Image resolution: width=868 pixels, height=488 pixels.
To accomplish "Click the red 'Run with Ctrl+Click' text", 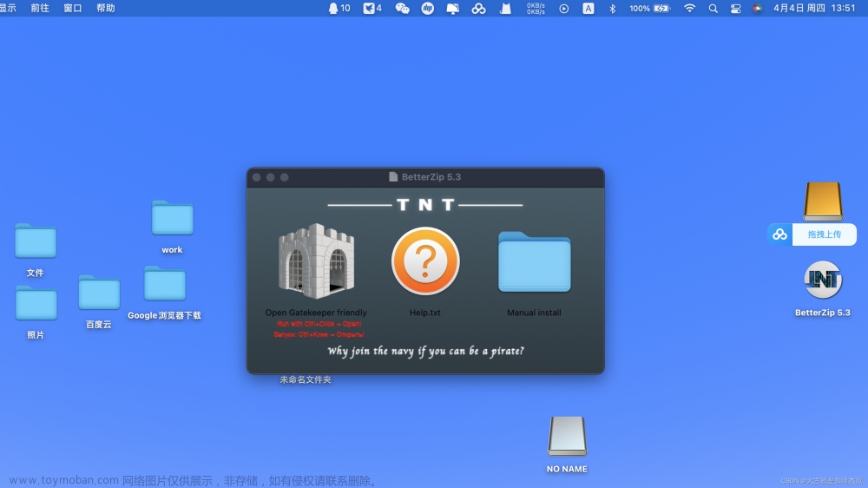I will coord(319,324).
